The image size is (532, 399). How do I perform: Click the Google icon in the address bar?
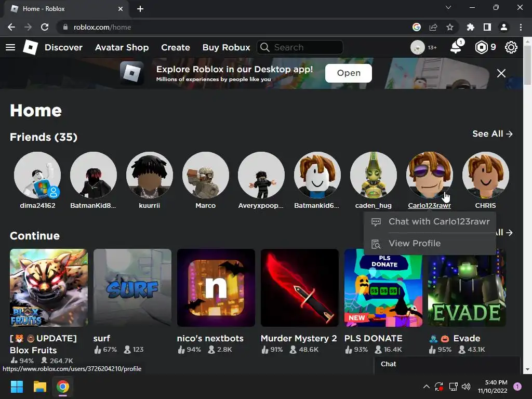pos(416,27)
